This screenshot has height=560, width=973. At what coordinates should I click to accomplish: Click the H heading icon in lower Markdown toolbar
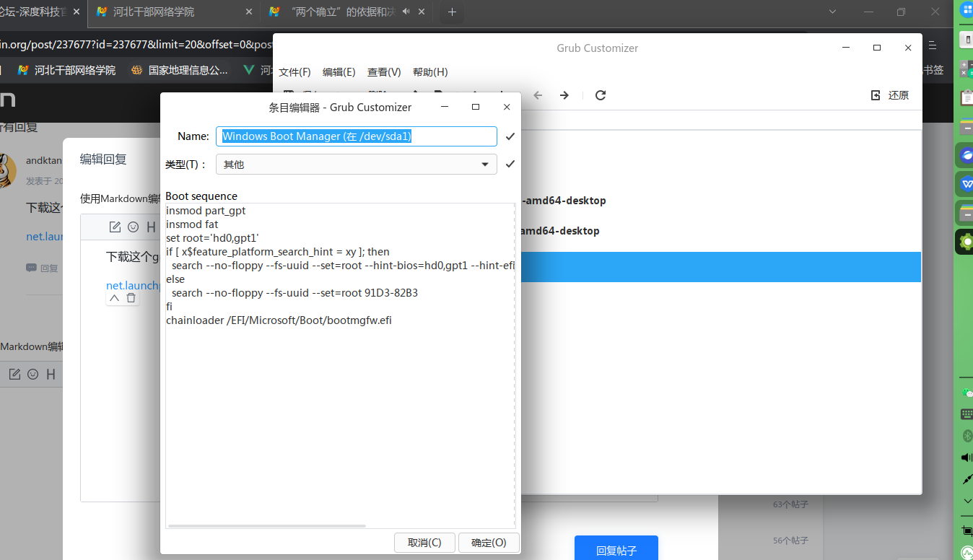click(51, 374)
